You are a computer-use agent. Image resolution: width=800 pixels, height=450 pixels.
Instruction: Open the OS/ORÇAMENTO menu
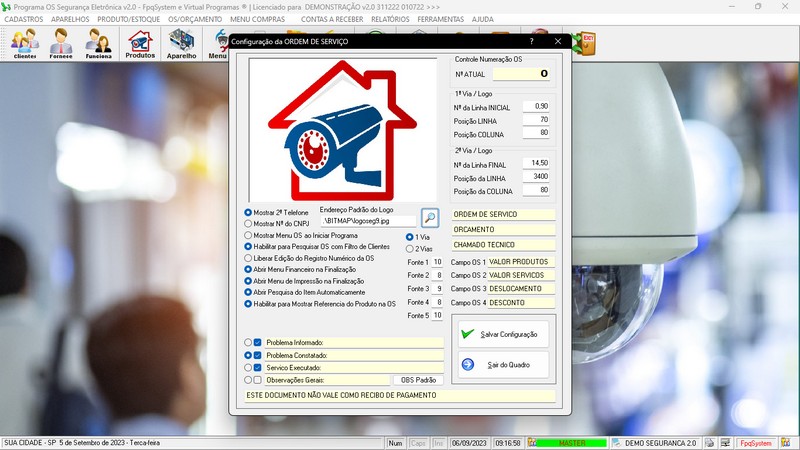(195, 19)
